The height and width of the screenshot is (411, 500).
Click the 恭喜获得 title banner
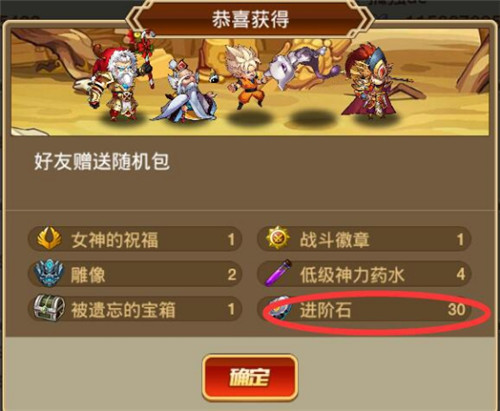pos(250,19)
